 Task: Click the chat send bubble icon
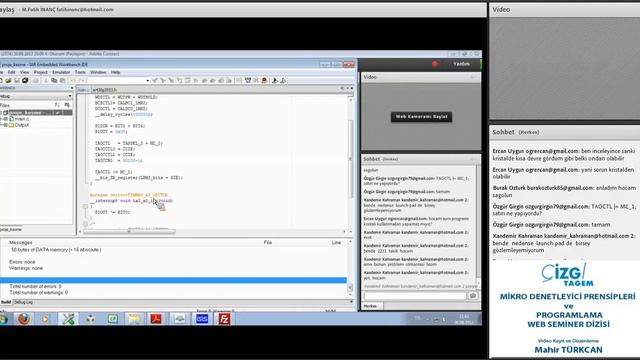473,296
